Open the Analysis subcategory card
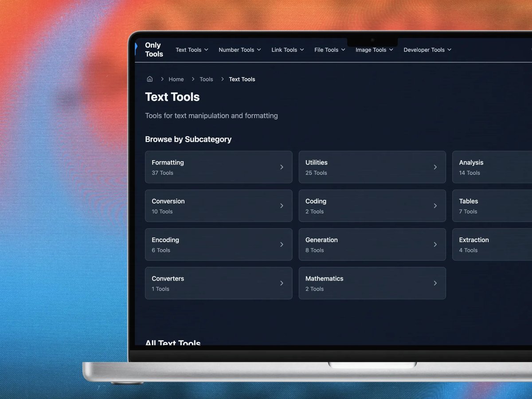The image size is (532, 399). pos(492,167)
